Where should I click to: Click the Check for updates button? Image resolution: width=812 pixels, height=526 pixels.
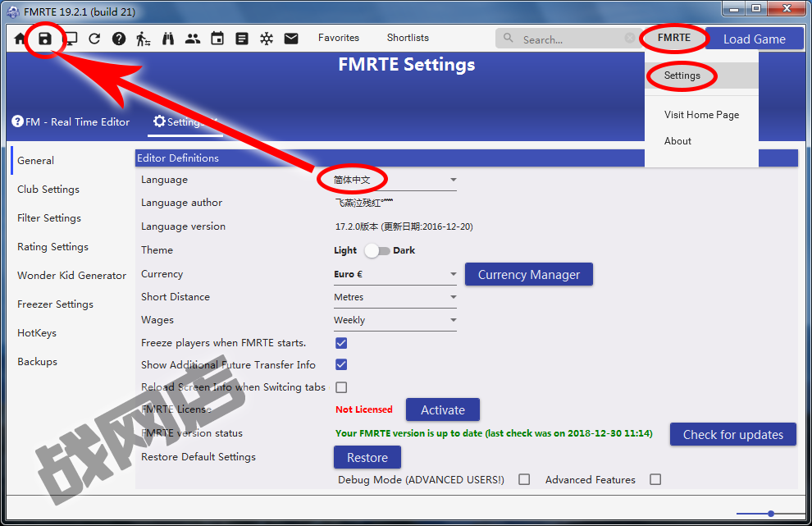pos(732,434)
